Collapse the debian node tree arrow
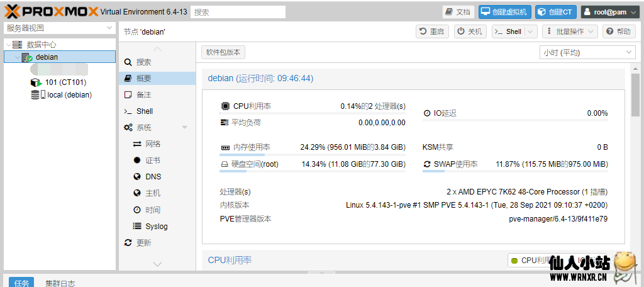Screen dimensions: 644x287 click(x=17, y=57)
